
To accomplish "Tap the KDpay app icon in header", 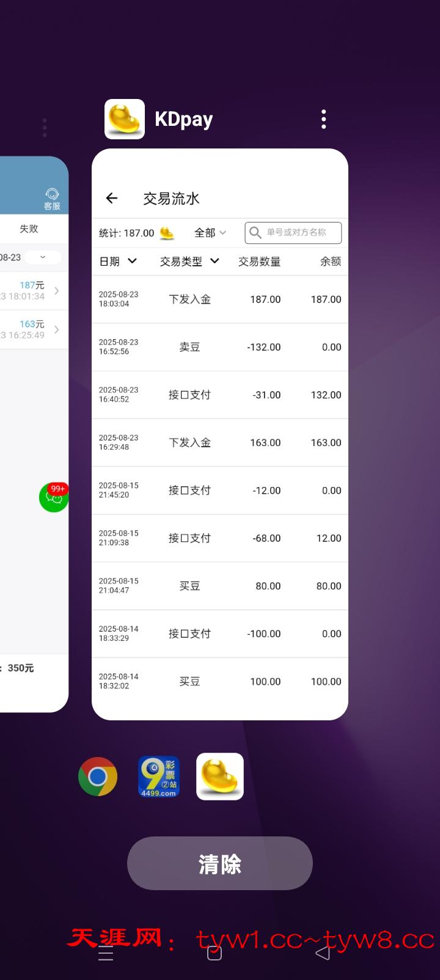I will coord(125,119).
